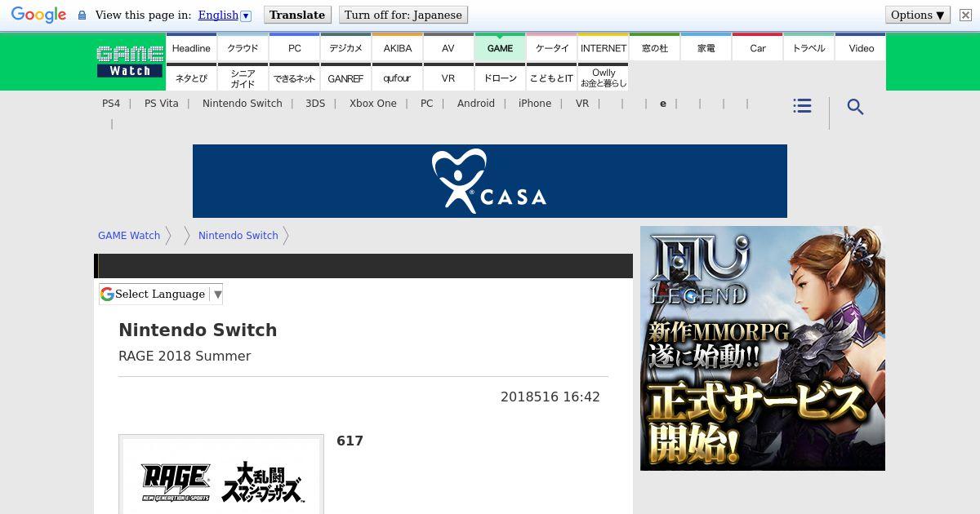
Task: Open the VR link in the platform bar
Action: pos(582,104)
